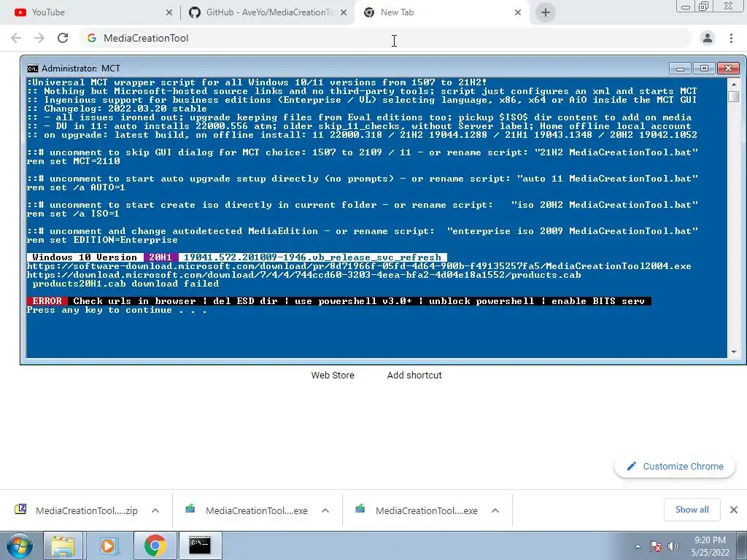
Task: Open the Chrome profile avatar
Action: coord(708,38)
